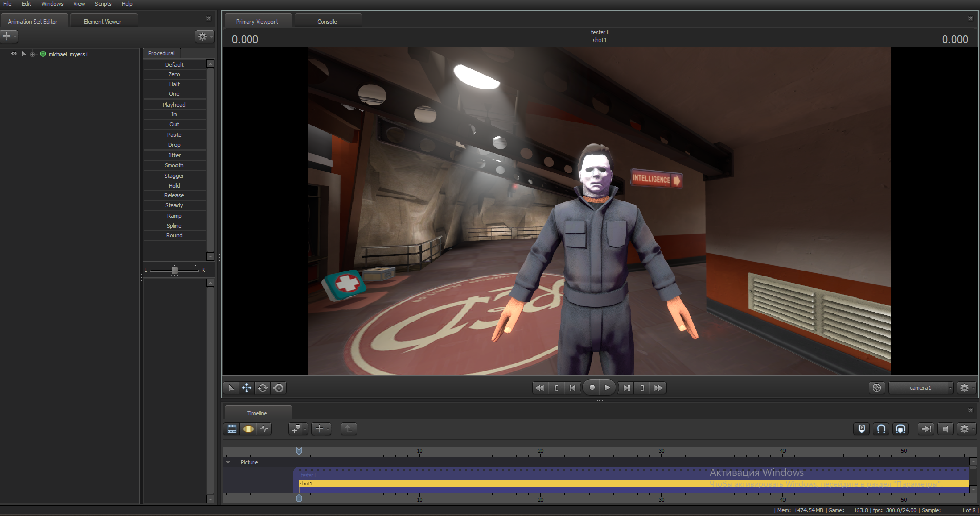The width and height of the screenshot is (980, 516).
Task: Toggle the lock playhead icon in timeline
Action: [861, 429]
